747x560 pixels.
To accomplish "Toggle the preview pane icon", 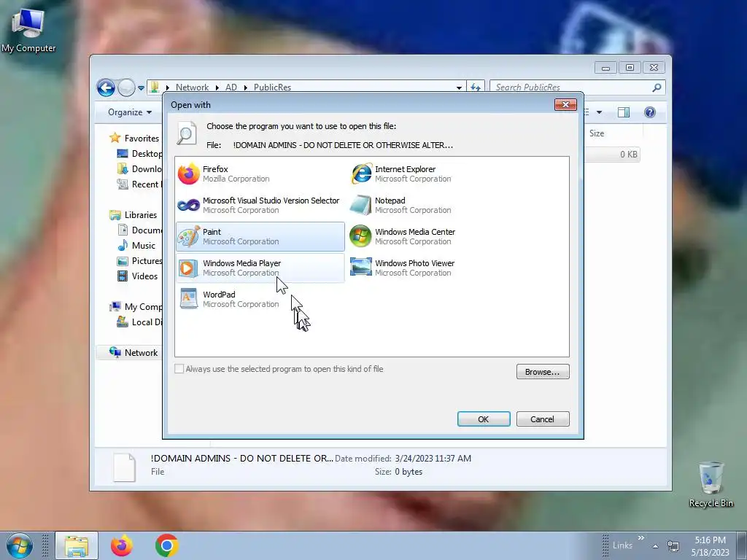I will [624, 112].
